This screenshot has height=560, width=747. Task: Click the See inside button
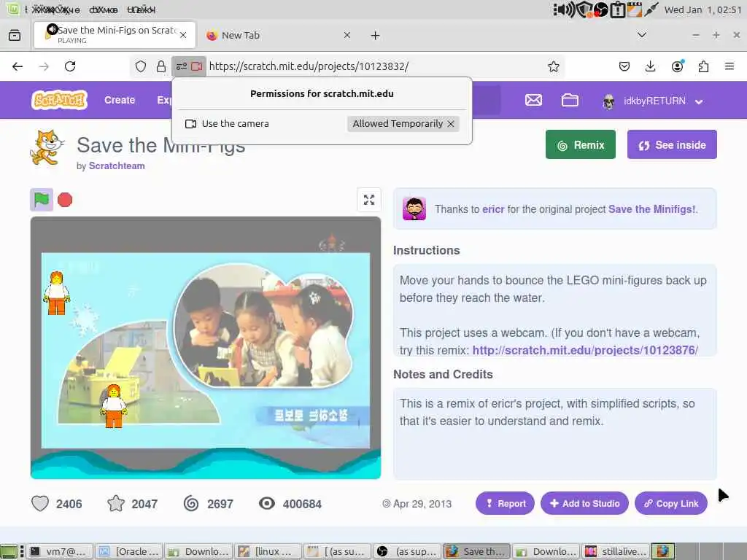click(x=672, y=145)
